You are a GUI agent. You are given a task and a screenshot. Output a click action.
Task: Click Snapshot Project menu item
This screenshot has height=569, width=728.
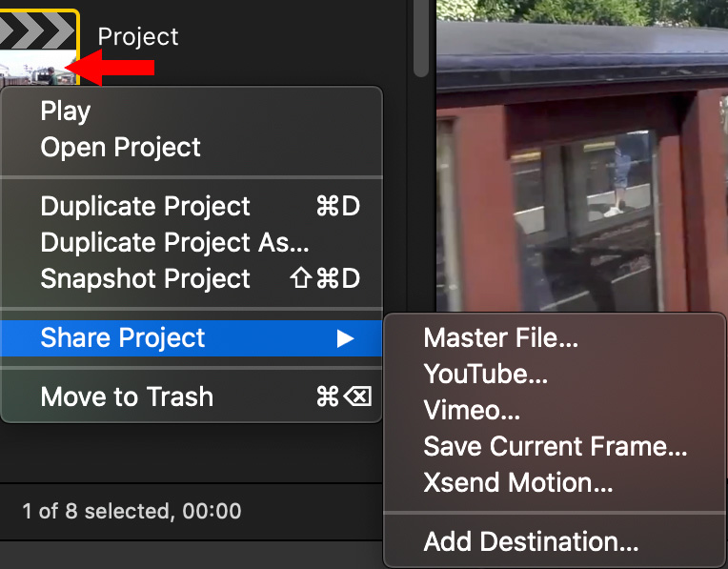click(192, 278)
